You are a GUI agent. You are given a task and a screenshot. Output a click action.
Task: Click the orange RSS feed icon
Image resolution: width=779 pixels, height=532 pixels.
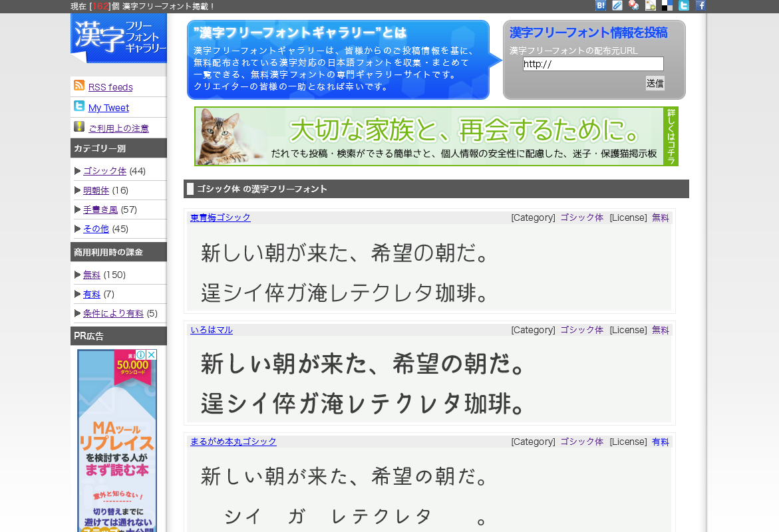[79, 85]
